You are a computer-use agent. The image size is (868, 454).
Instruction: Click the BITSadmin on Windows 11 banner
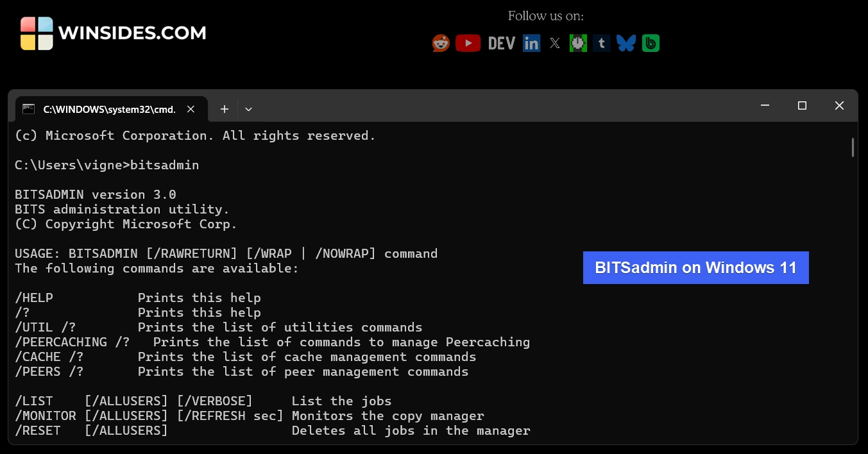(696, 267)
